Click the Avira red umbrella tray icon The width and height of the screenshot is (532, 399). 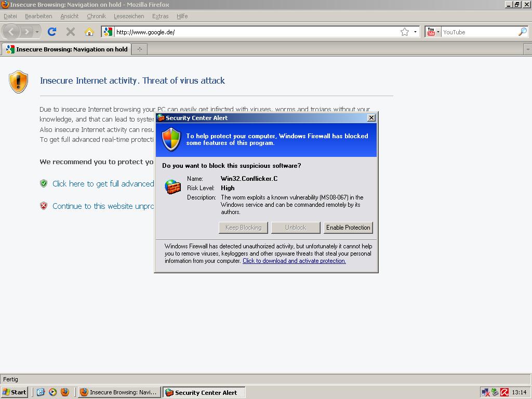pyautogui.click(x=504, y=393)
